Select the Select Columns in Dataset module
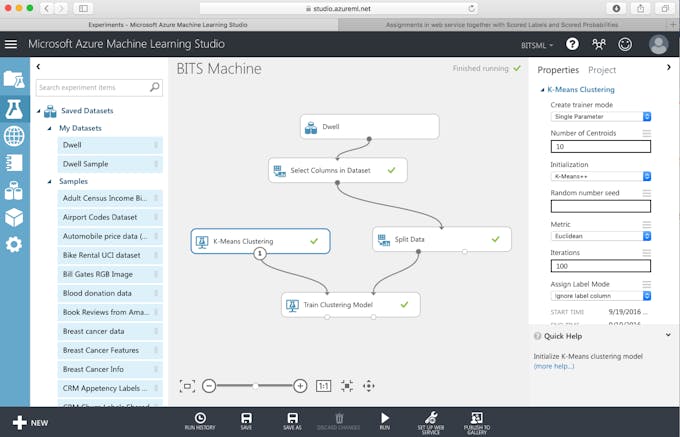The width and height of the screenshot is (680, 437). coord(337,170)
